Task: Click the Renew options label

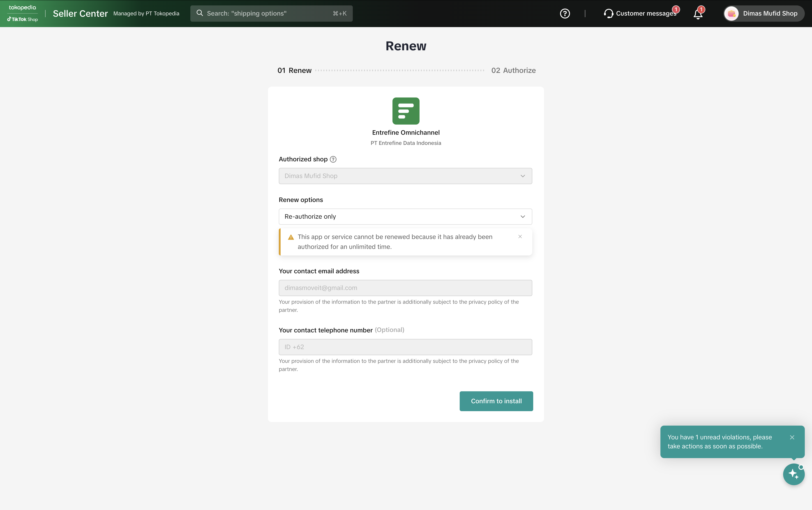Action: click(301, 200)
